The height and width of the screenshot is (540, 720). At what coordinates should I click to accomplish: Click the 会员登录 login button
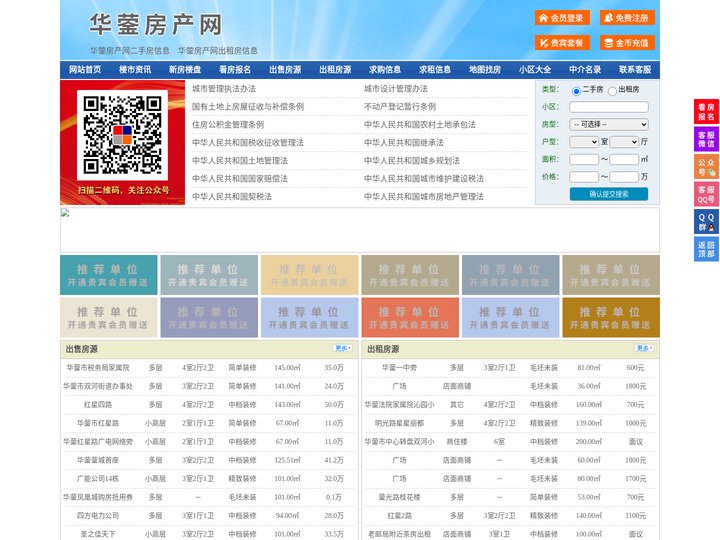tap(562, 18)
